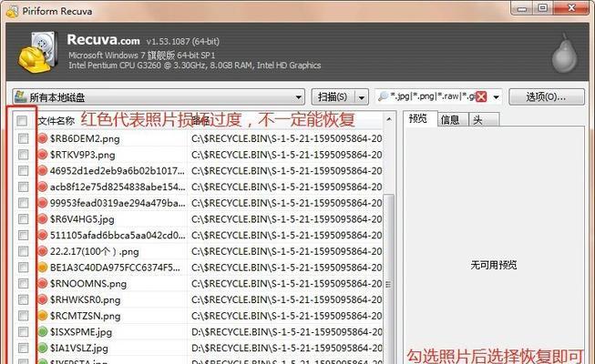The height and width of the screenshot is (364, 595).
Task: Click red status dot of 22.2.17(100个).png
Action: click(43, 251)
